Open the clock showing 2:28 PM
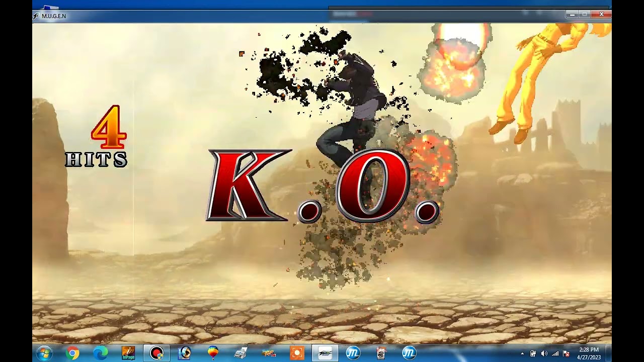 588,353
